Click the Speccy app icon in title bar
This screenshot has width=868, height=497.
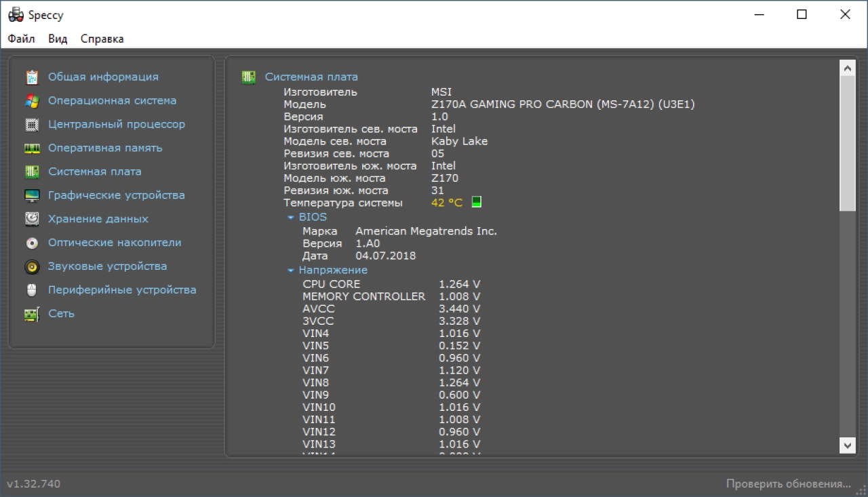pos(16,14)
